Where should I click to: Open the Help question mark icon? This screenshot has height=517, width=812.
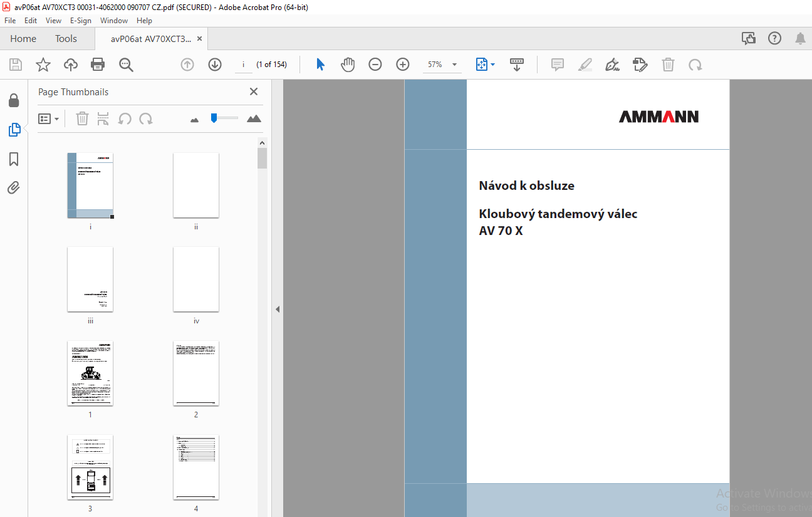pyautogui.click(x=774, y=38)
